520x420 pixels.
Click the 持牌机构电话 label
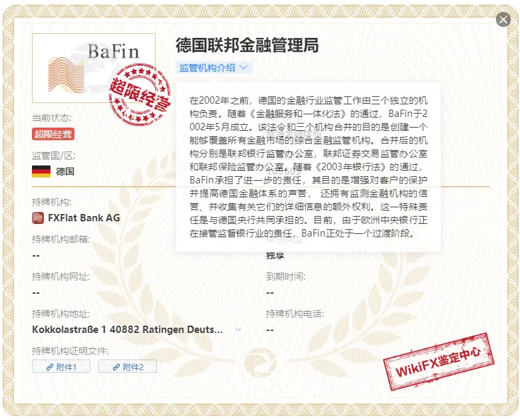(295, 314)
